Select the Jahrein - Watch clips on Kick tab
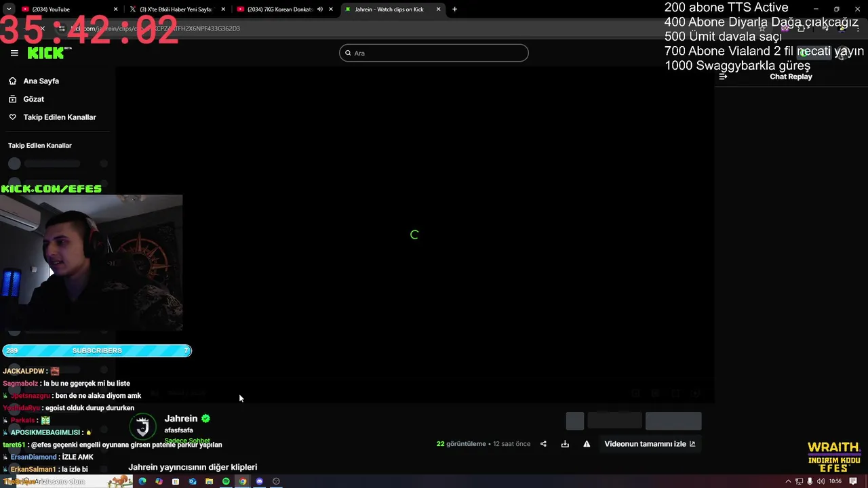The width and height of the screenshot is (868, 488). click(x=392, y=9)
